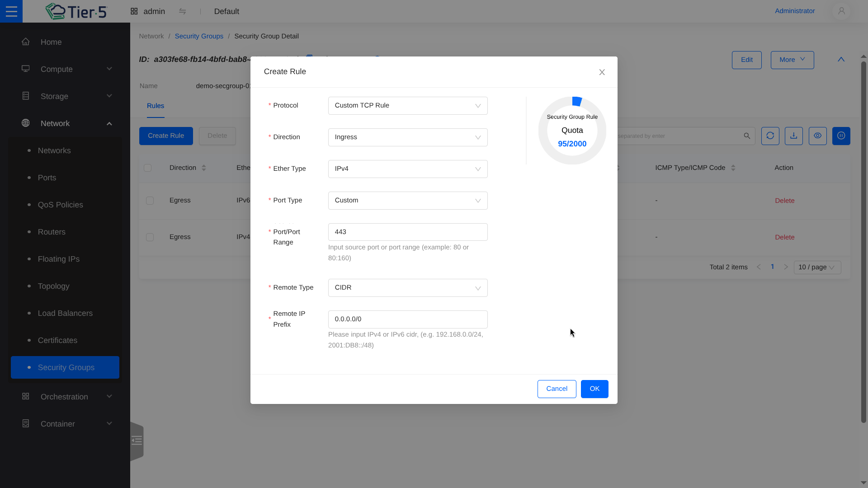Click the user avatar icon in the top-right
Image resolution: width=868 pixels, height=488 pixels.
point(841,11)
